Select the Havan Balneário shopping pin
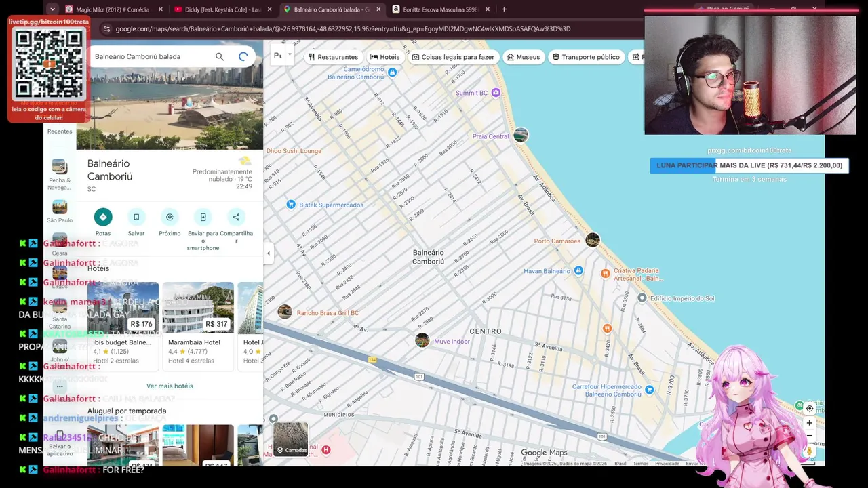The image size is (868, 488). coord(578,271)
